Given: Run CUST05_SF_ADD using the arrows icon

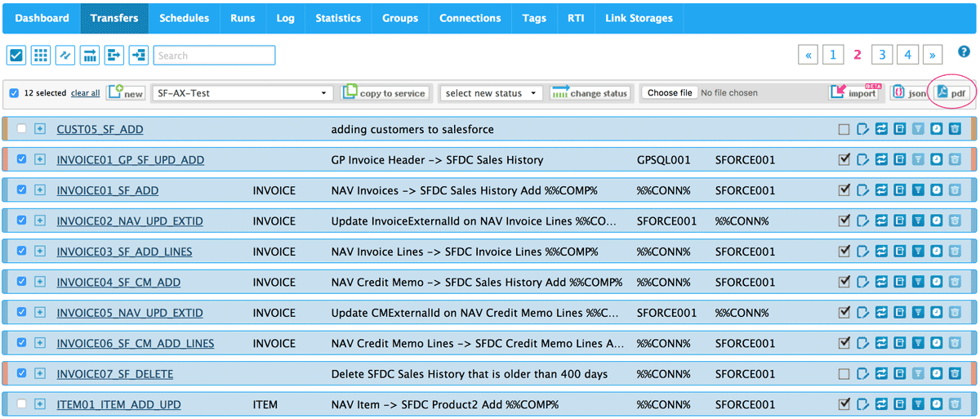Looking at the screenshot, I should coord(881,129).
